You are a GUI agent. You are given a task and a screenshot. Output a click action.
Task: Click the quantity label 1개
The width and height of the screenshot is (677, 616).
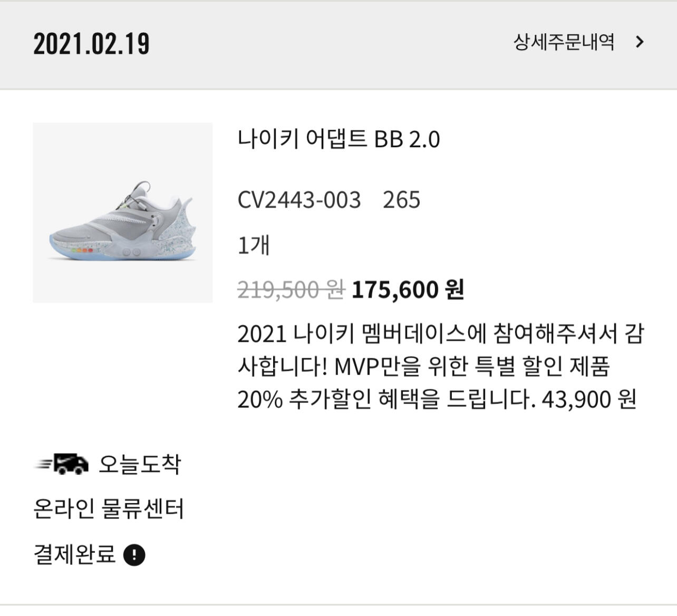click(x=254, y=246)
